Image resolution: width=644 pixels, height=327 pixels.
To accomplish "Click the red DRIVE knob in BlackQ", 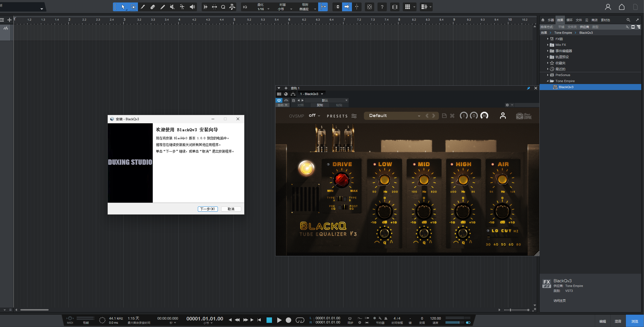I will 342,180.
